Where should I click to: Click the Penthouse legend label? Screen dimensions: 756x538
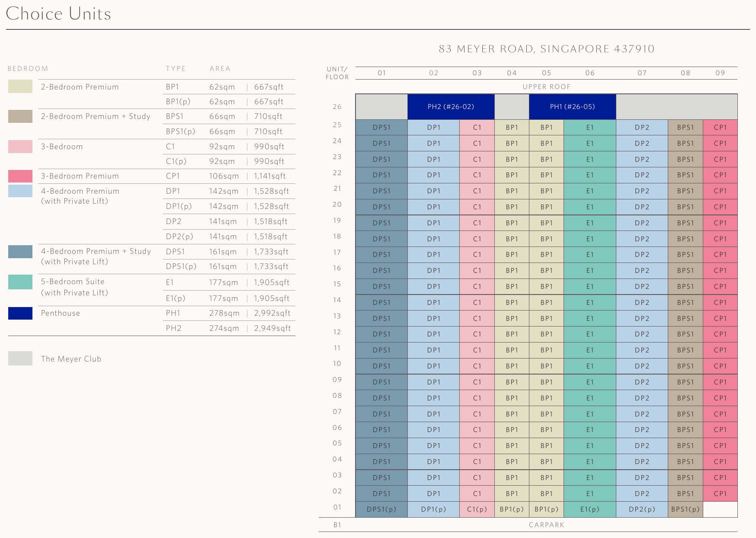(60, 313)
